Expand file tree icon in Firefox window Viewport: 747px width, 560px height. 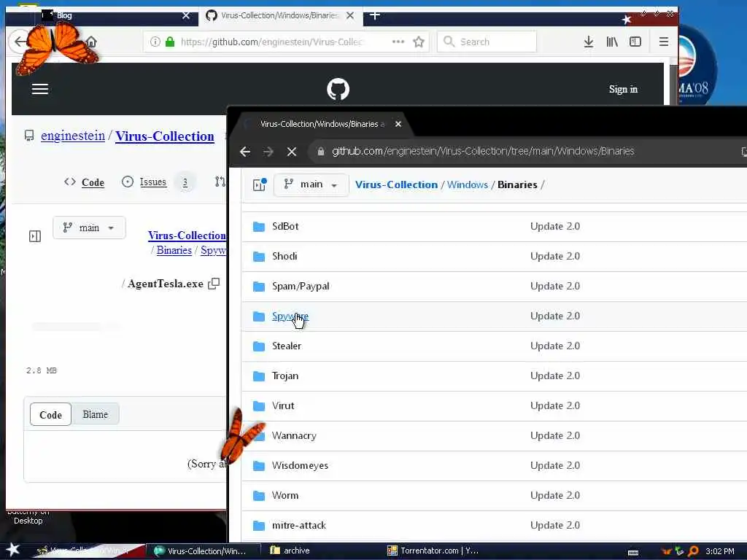pyautogui.click(x=35, y=236)
